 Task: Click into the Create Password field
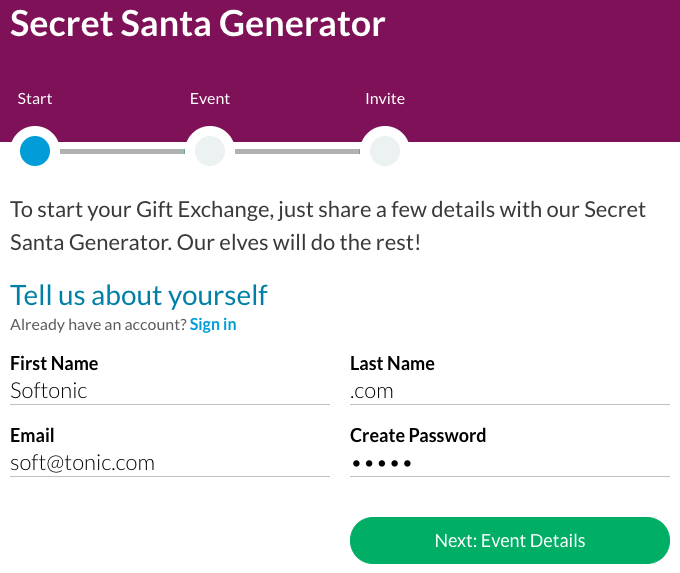tap(509, 463)
